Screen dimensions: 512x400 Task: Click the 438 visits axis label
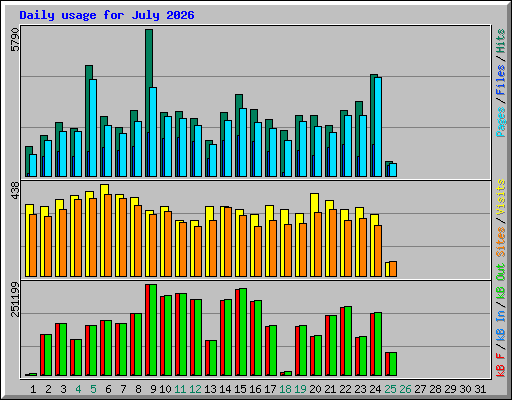15,191
